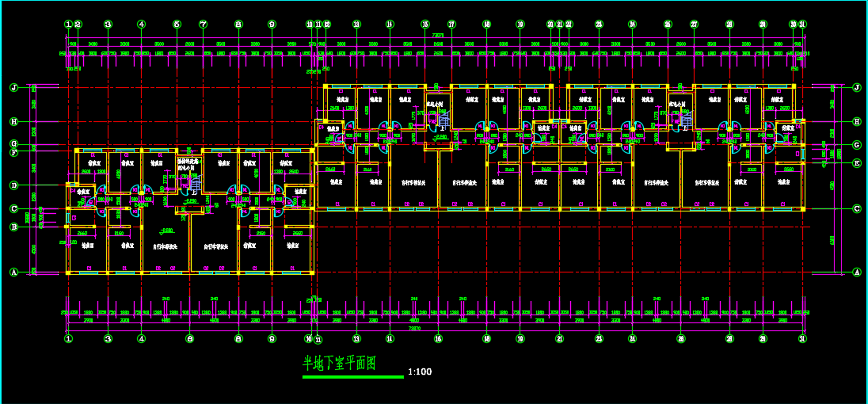Click the drawing title 半地下室平面图
The width and height of the screenshot is (868, 404).
(x=339, y=364)
